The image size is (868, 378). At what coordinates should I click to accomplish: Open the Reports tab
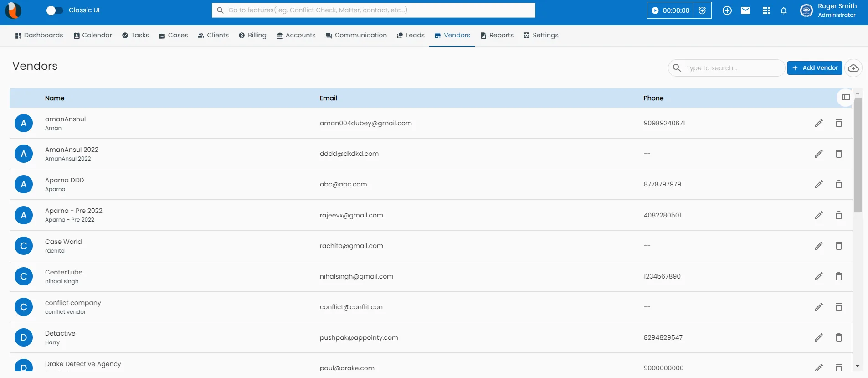(x=497, y=35)
